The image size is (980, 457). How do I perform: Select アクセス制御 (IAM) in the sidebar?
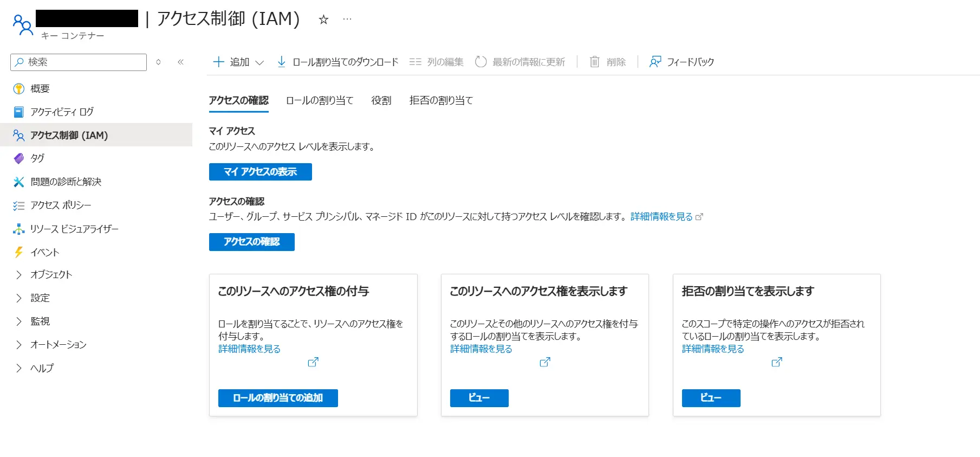96,135
